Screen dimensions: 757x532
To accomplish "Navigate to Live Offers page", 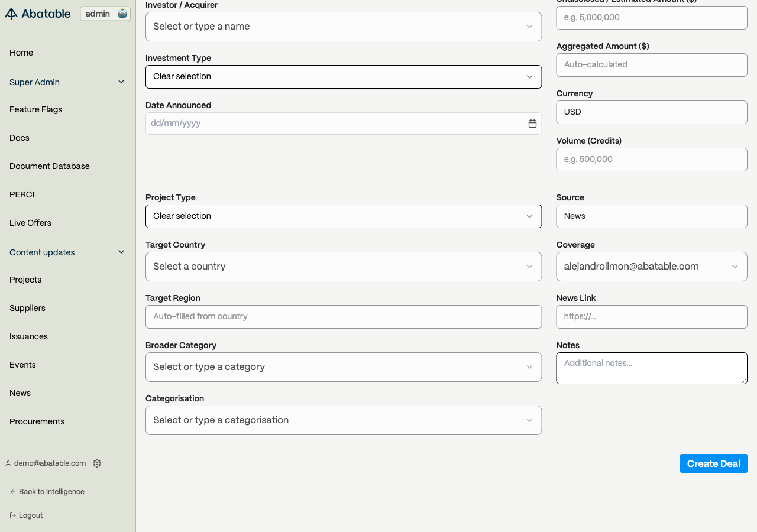I will [31, 223].
